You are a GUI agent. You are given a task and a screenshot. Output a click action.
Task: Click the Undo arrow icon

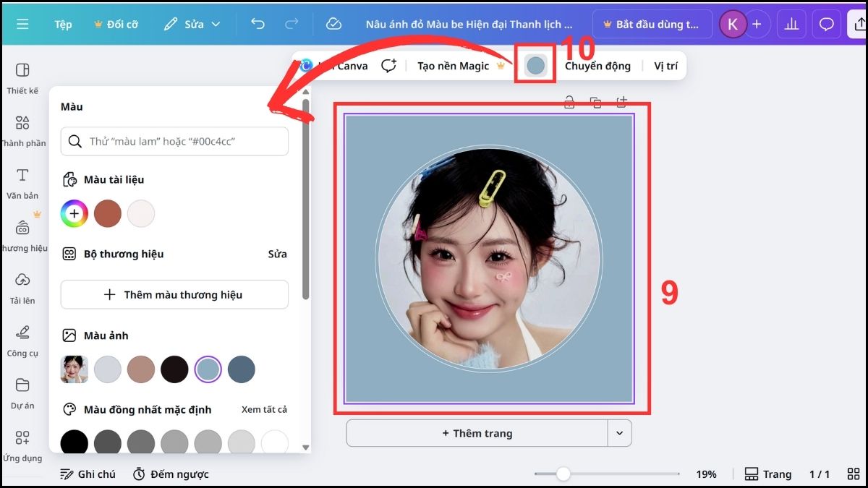click(258, 23)
